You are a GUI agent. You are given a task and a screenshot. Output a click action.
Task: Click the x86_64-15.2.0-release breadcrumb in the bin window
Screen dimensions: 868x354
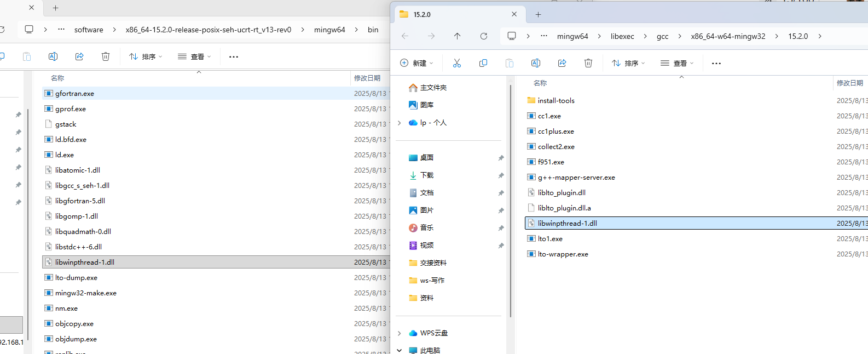209,30
